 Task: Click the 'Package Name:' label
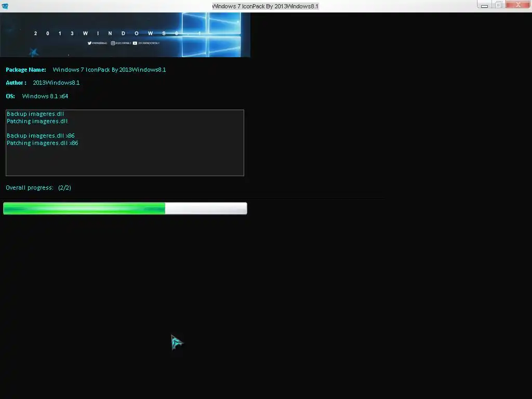pos(26,70)
